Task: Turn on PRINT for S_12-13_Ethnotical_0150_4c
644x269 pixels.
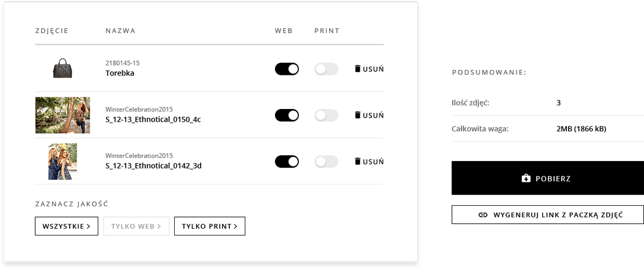Action: click(327, 115)
